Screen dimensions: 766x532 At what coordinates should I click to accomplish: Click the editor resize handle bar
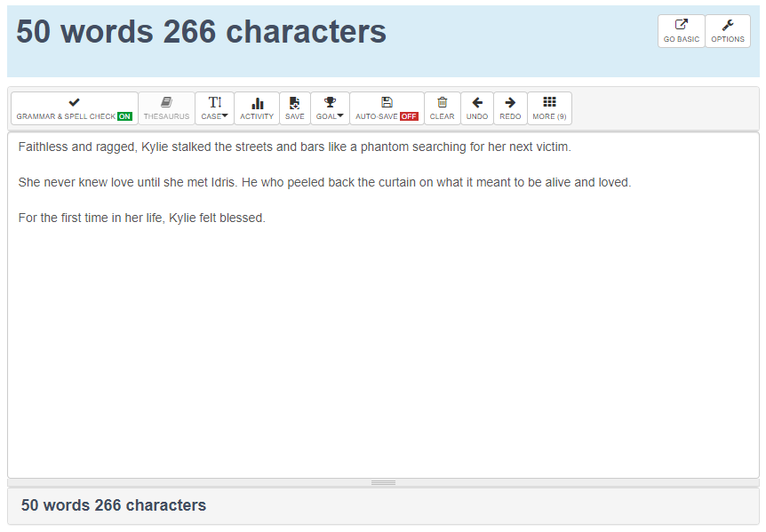tap(383, 482)
